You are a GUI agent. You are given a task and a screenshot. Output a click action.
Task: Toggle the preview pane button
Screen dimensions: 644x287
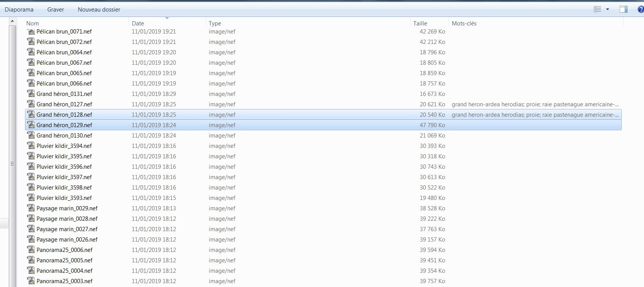pyautogui.click(x=624, y=9)
